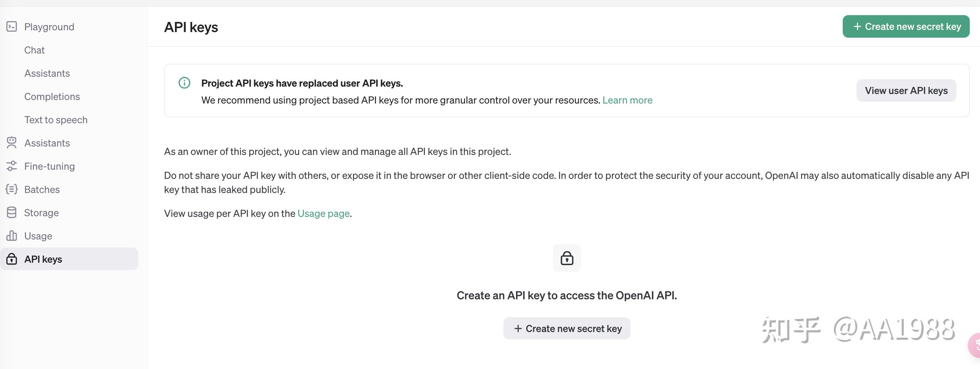Click the View user API keys button
The image size is (980, 369).
pos(906,90)
